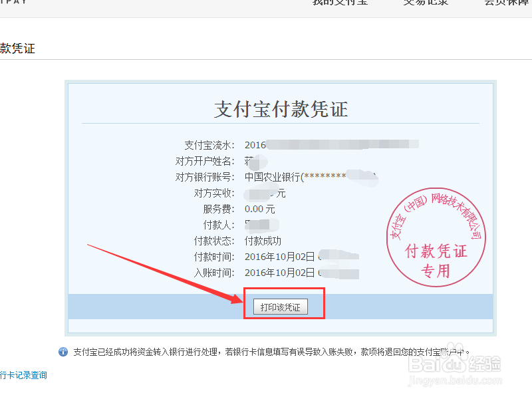Click the blue info icon beside the notice
Viewport: 532px width, 399px height.
(x=63, y=352)
